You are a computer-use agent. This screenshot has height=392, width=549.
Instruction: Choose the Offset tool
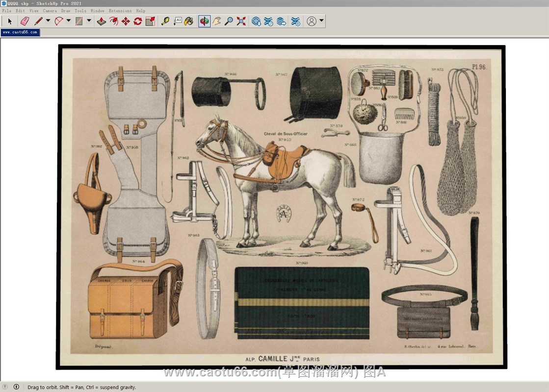pyautogui.click(x=113, y=22)
